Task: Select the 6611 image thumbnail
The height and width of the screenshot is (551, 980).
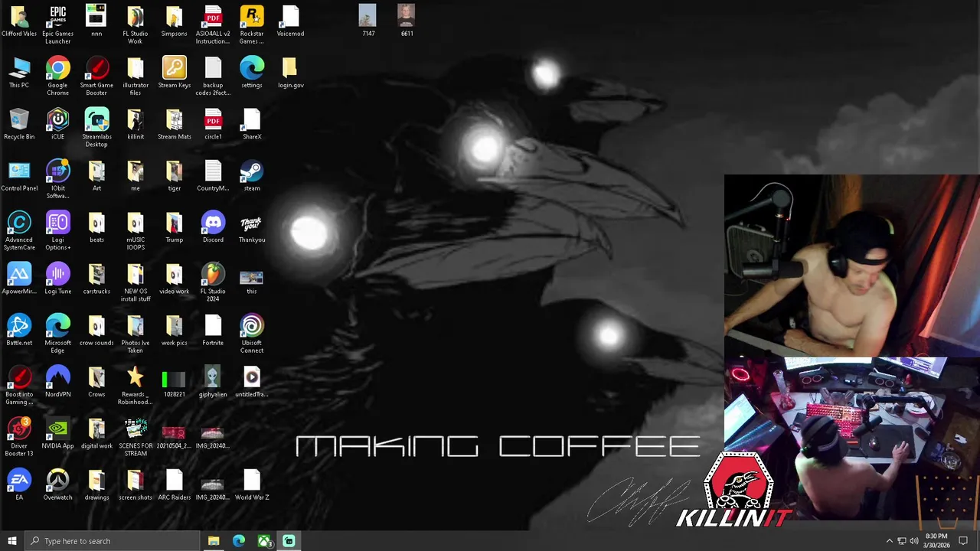Action: [407, 21]
